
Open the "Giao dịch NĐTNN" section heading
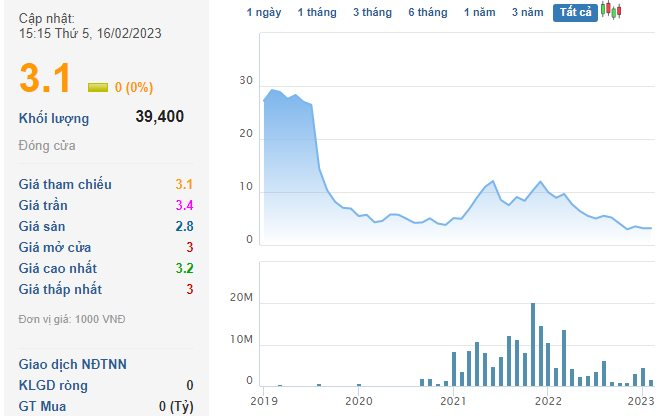[x=72, y=364]
